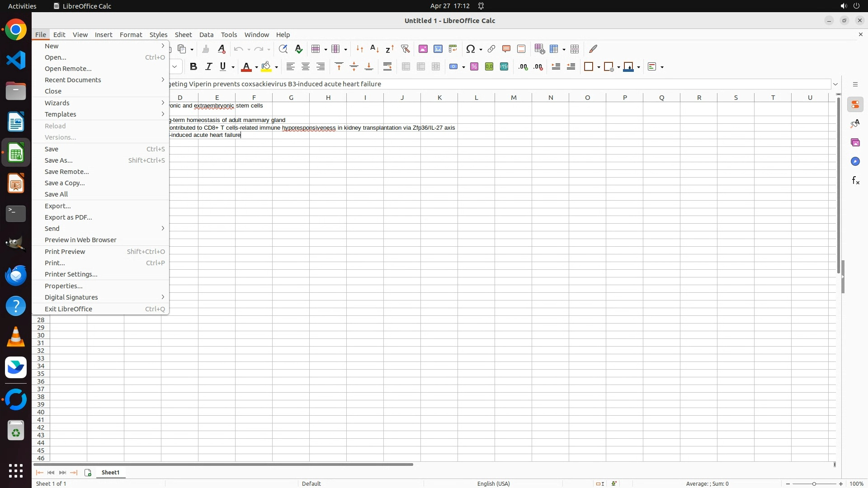Viewport: 868px width, 488px height.
Task: Click the Spelling check icon
Action: tap(299, 49)
